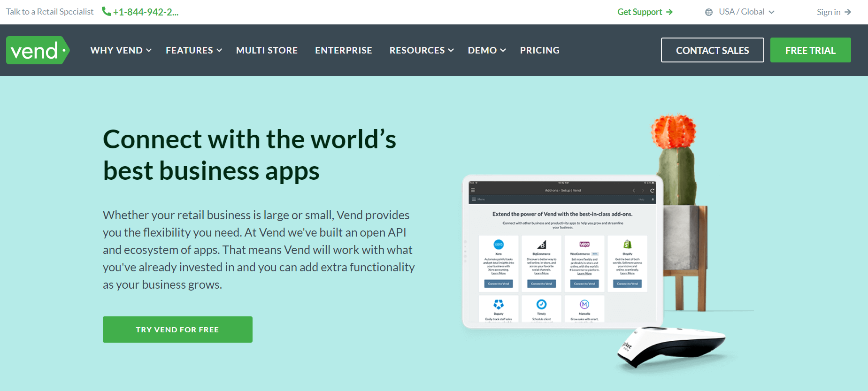Click Connect to Vend under Shopify

coord(627,284)
